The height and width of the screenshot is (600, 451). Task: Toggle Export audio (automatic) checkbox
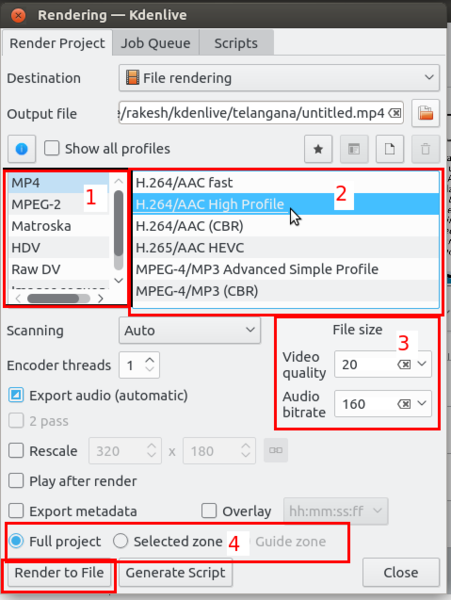click(16, 395)
